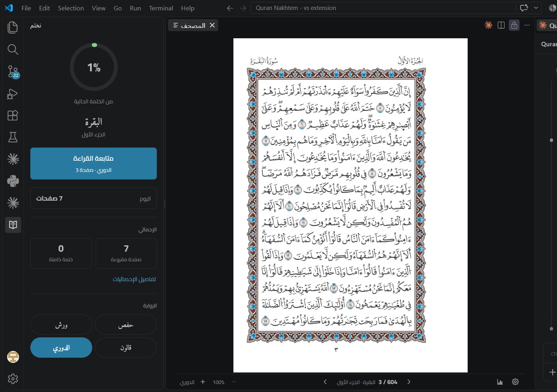
Task: Zoom out the mushaf page with minus
Action: pyautogui.click(x=234, y=382)
